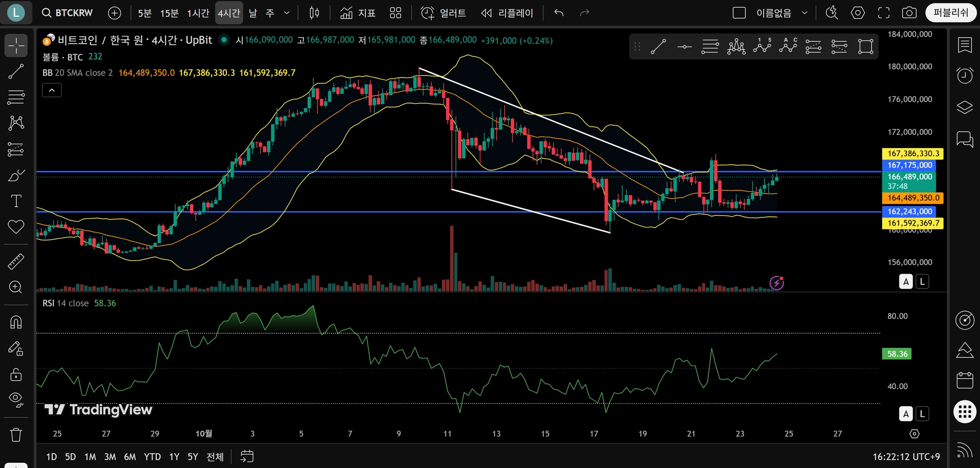Select the text annotation tool
Viewport: 980px width, 468px height.
point(16,201)
